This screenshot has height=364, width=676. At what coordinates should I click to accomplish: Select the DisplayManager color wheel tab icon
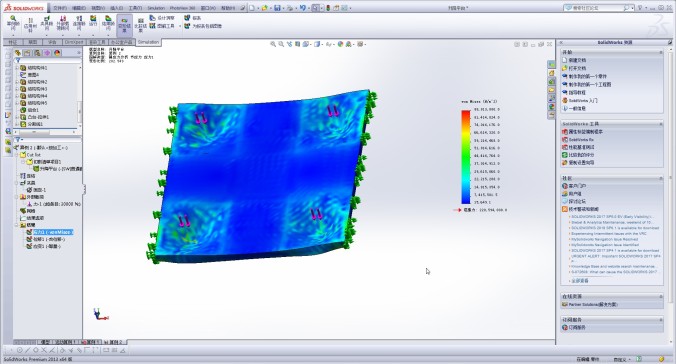(x=57, y=53)
